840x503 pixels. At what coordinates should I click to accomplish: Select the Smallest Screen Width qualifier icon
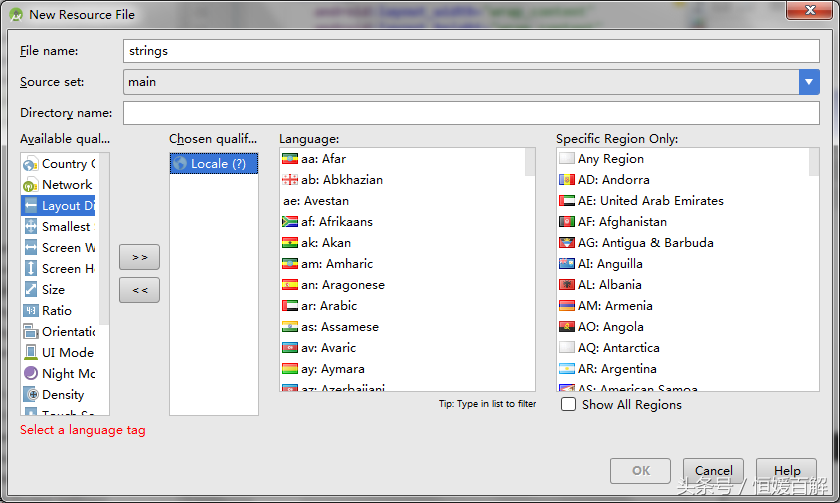[x=31, y=227]
